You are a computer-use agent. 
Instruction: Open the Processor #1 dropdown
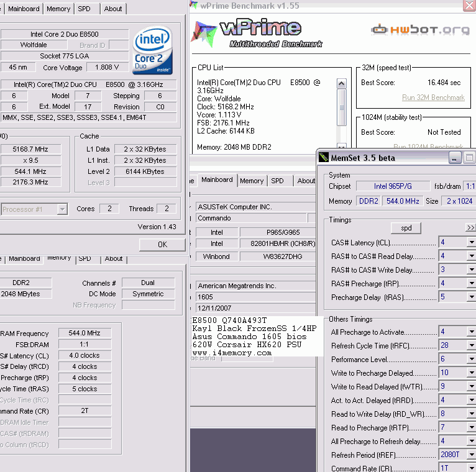62,209
